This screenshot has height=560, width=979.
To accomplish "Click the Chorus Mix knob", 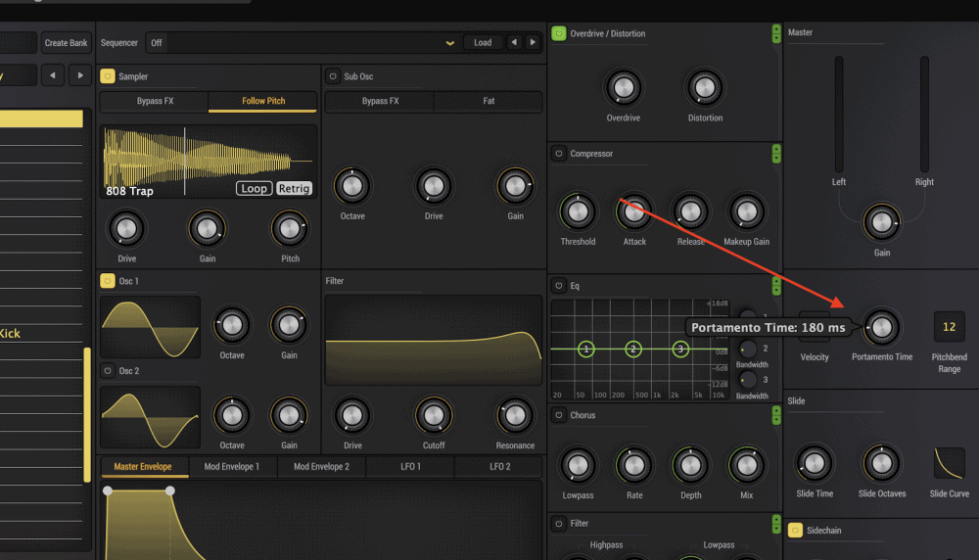I will coord(747,465).
